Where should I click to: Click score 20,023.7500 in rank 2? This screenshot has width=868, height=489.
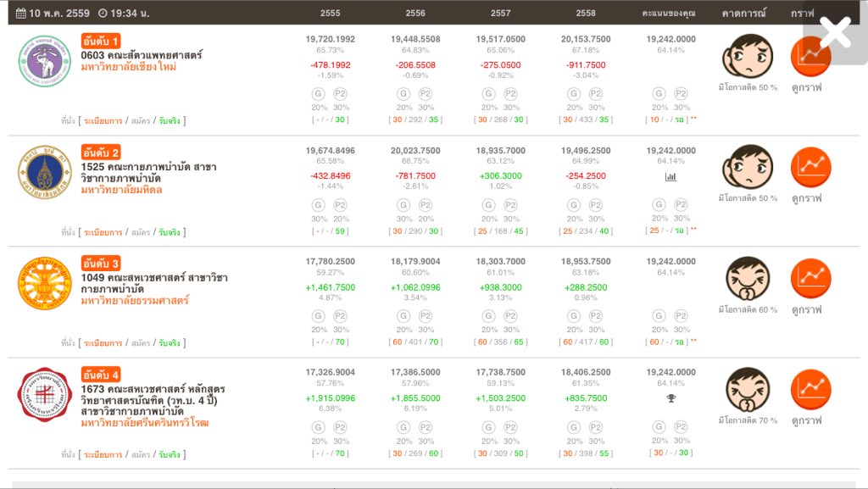[415, 151]
